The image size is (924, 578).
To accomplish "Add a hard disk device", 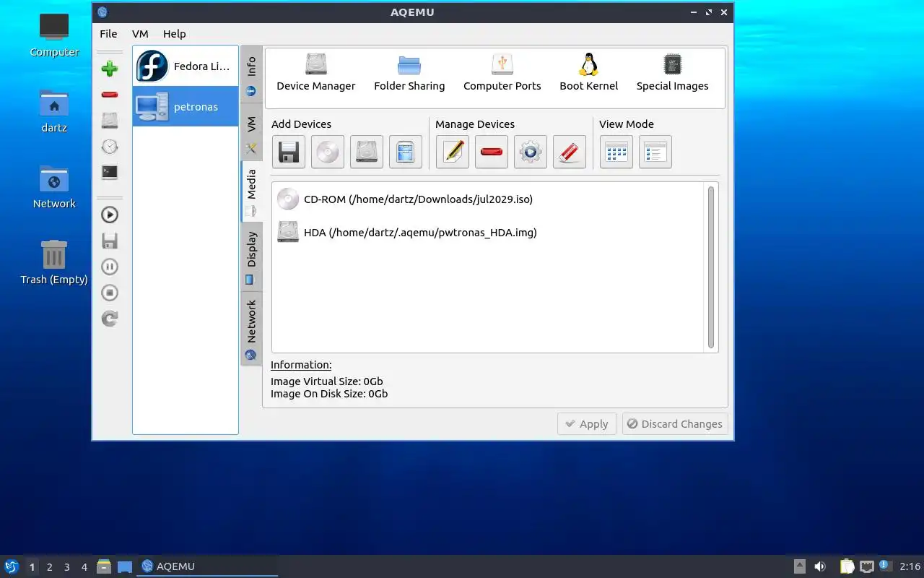I will [x=367, y=152].
